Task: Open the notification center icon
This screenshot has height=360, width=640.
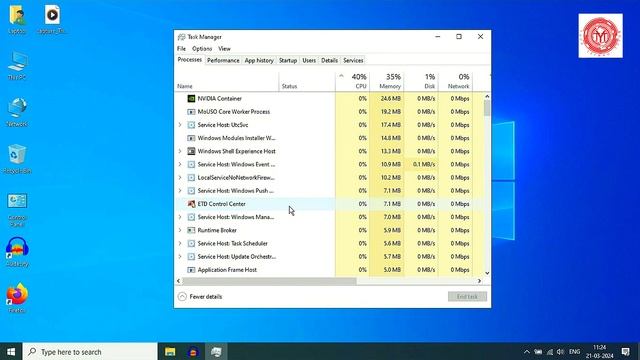Action: click(625, 351)
